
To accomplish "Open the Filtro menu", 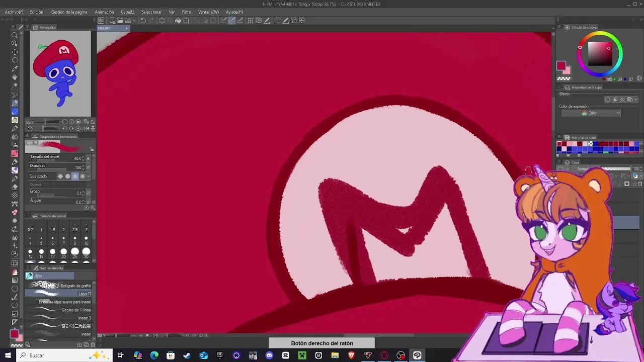I will 187,12.
